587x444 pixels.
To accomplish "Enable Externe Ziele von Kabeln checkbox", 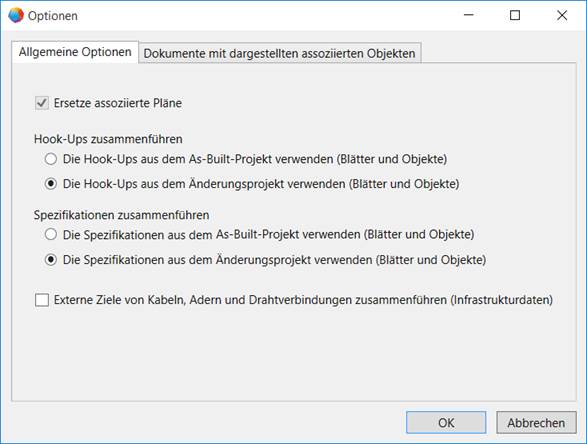I will pos(42,300).
